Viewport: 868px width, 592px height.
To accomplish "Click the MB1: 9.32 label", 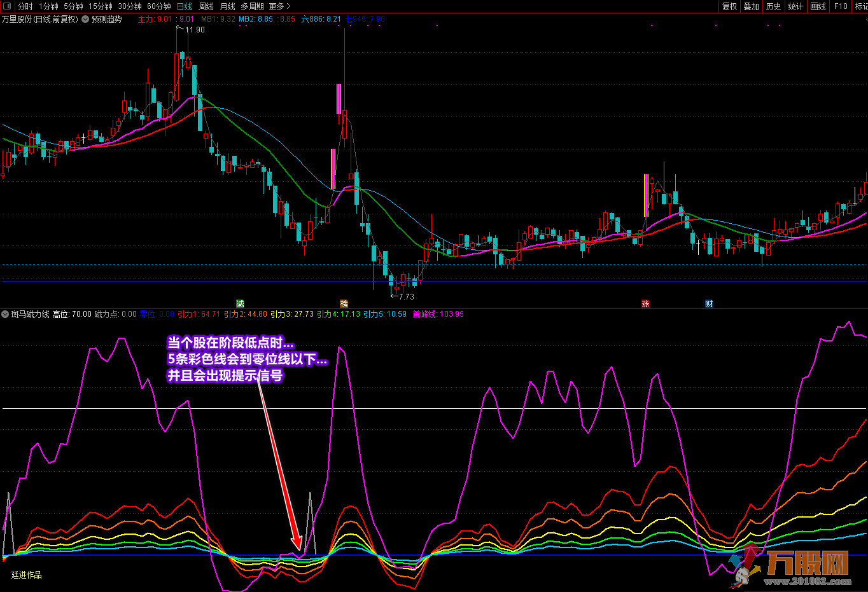I will click(x=218, y=19).
